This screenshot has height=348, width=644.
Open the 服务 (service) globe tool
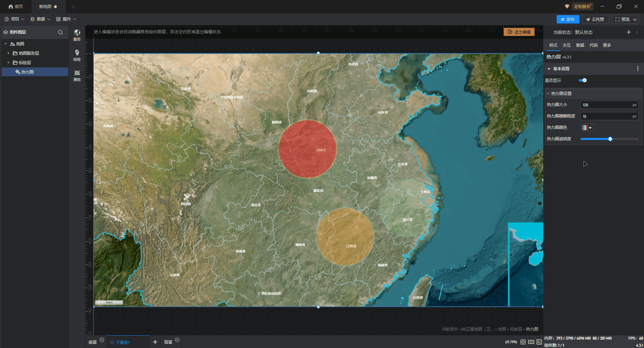pyautogui.click(x=77, y=35)
